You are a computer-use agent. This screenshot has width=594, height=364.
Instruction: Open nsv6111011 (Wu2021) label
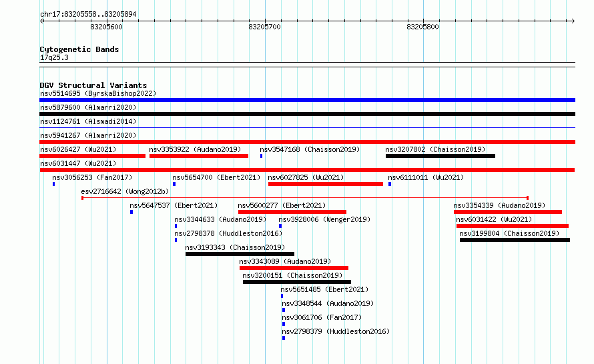click(x=426, y=177)
